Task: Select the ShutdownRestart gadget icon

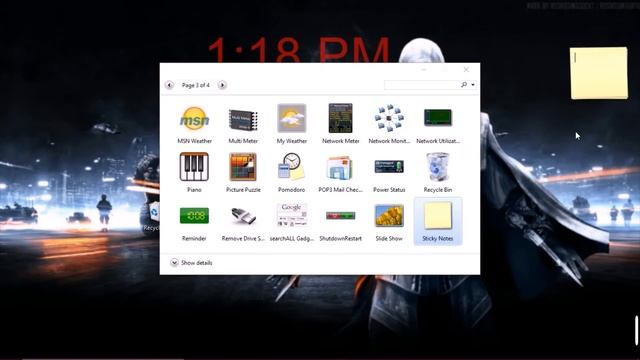Action: 340,216
